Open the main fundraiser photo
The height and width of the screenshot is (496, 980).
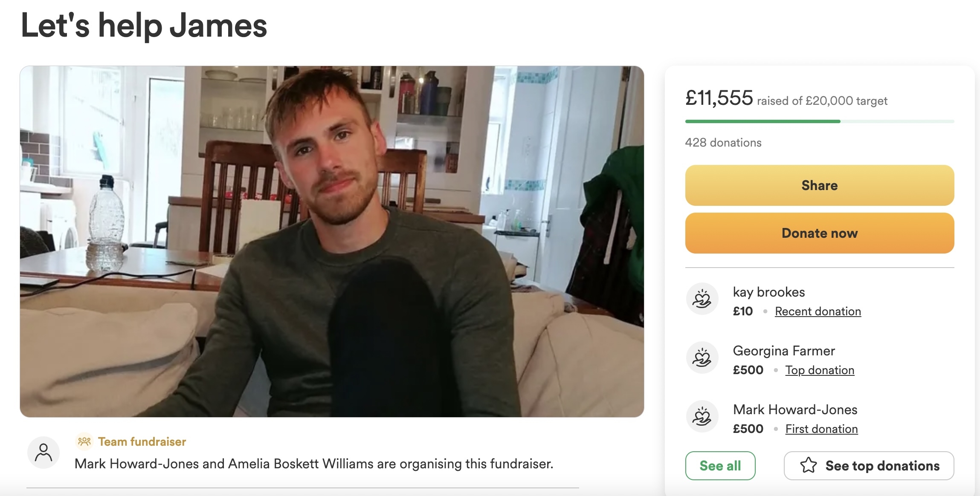332,241
